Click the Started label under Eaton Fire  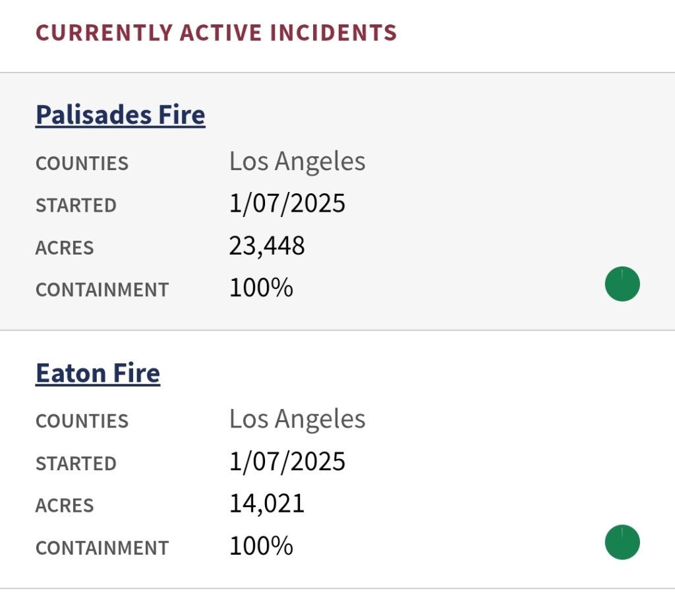(x=76, y=464)
